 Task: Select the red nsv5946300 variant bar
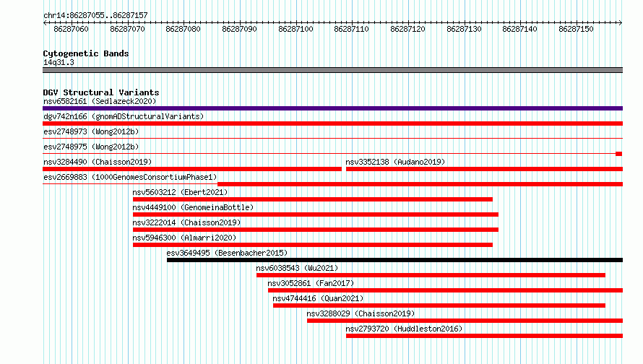313,245
